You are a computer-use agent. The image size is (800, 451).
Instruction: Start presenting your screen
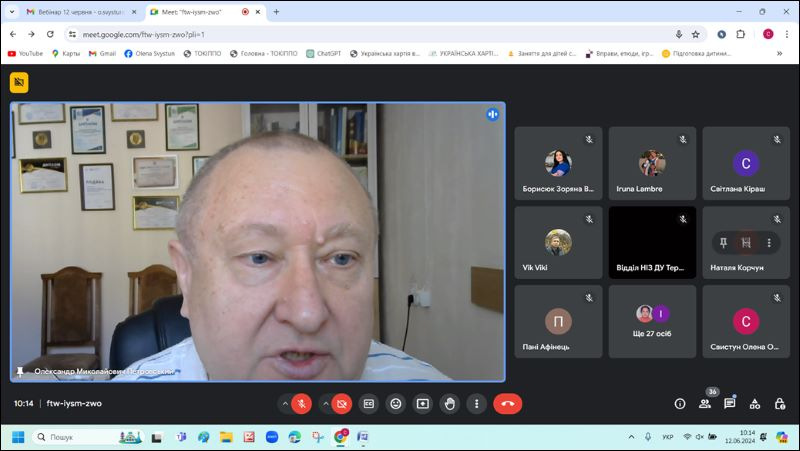pyautogui.click(x=423, y=404)
